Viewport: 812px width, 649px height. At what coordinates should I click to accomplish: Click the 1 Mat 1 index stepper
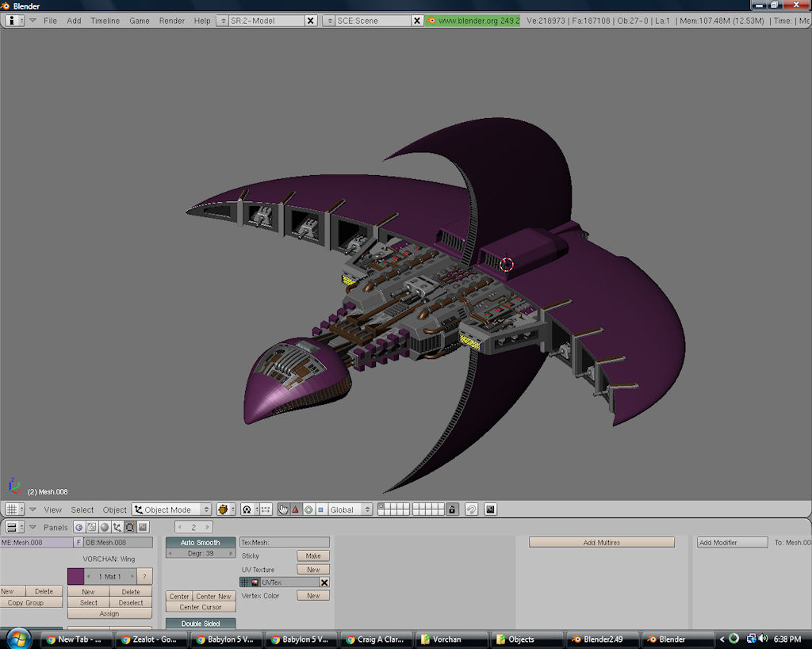click(x=109, y=577)
